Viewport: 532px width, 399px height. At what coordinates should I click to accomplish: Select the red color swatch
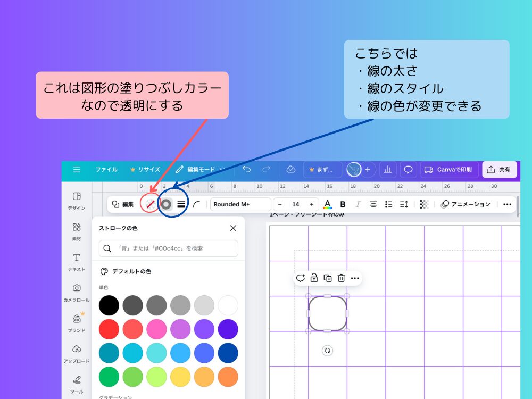pyautogui.click(x=109, y=329)
